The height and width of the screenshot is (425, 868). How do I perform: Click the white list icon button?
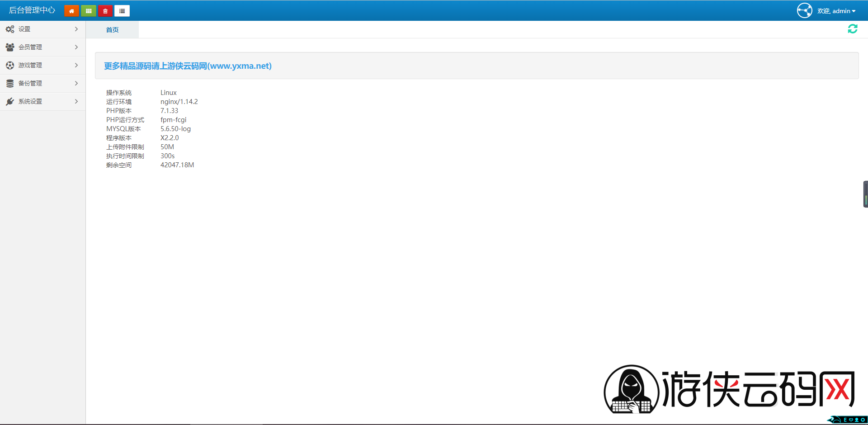point(122,11)
